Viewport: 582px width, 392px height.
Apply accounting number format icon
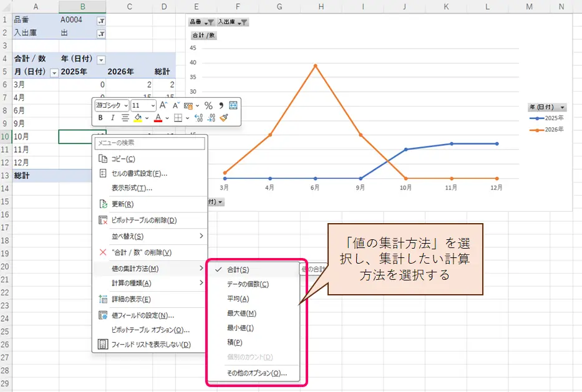point(188,106)
